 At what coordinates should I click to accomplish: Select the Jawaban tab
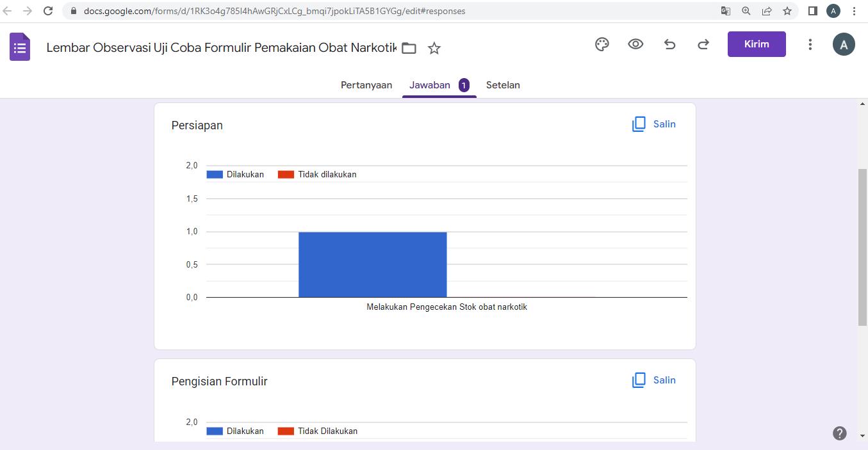pyautogui.click(x=430, y=85)
